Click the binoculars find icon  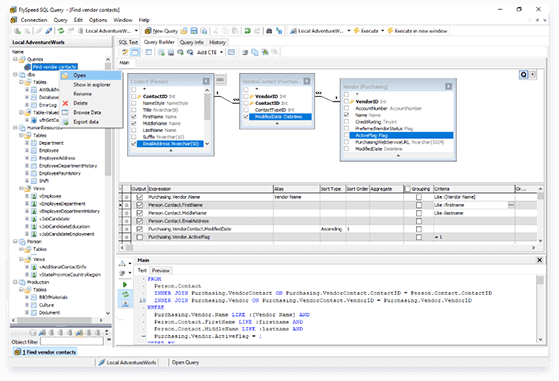pyautogui.click(x=269, y=31)
